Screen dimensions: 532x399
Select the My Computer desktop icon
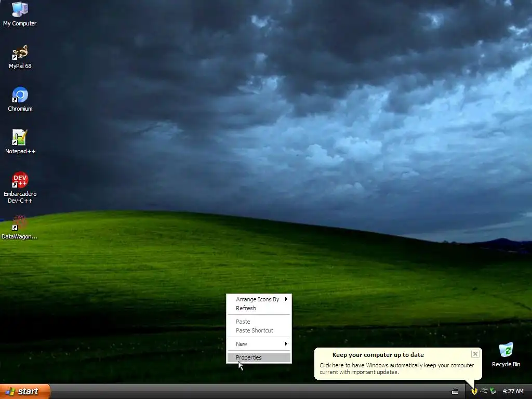point(20,14)
